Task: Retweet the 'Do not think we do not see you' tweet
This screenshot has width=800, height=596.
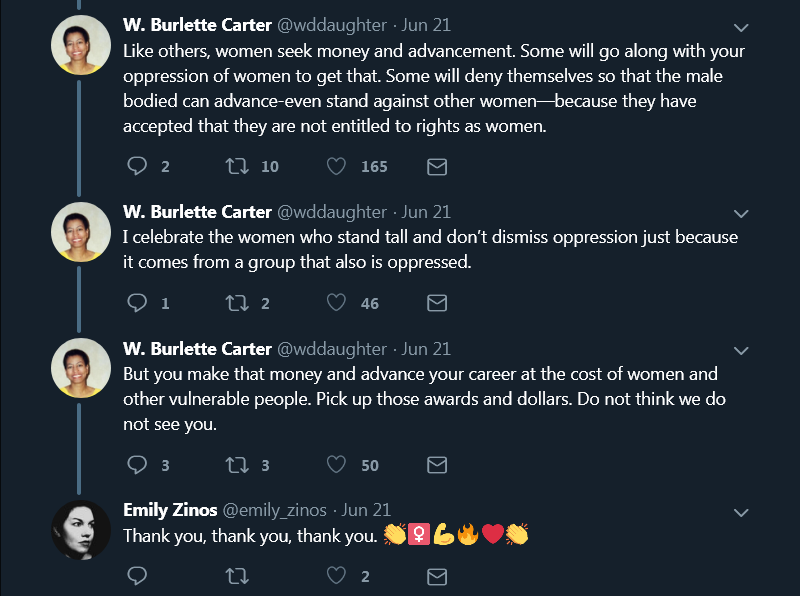Action: (x=237, y=465)
